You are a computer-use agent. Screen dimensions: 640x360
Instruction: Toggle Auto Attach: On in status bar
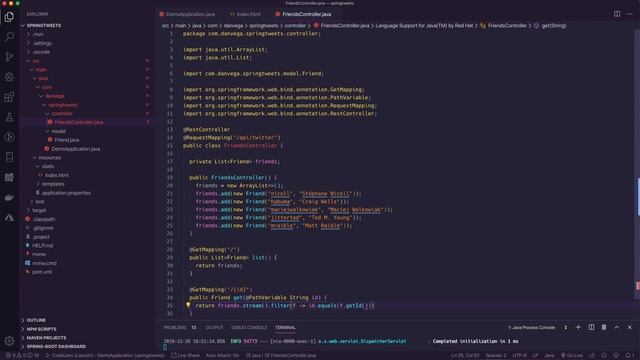coord(222,356)
